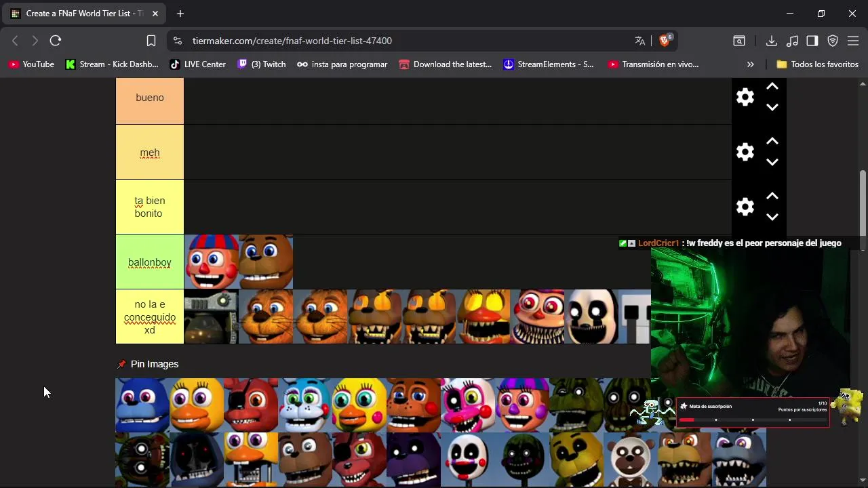The image size is (868, 488).
Task: Move the bueno tier row down
Action: (772, 107)
